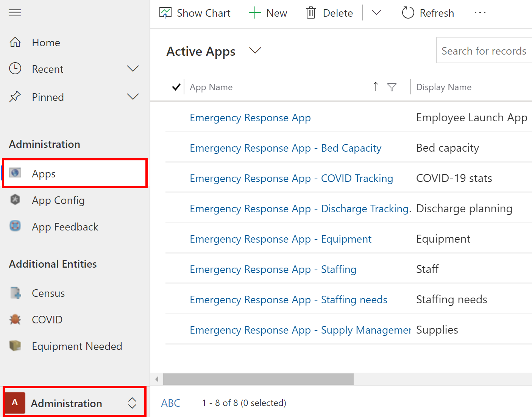
Task: Click the Staff display name cell
Action: pos(427,269)
